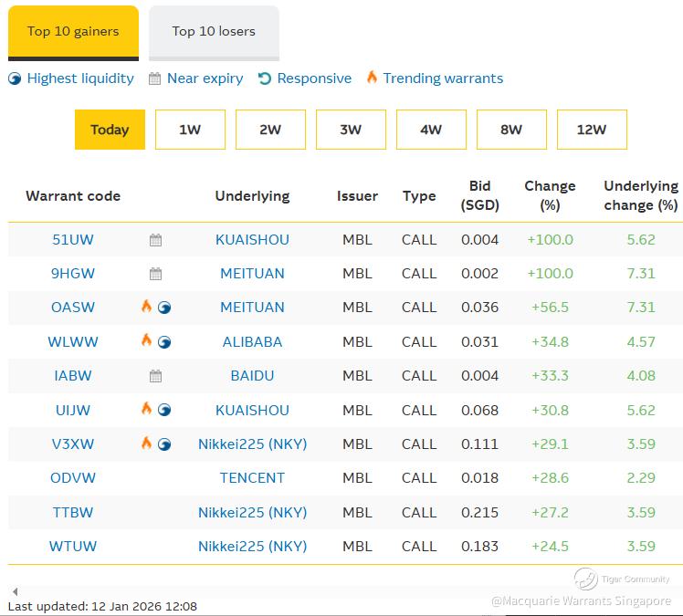Open warrant code 9HGW
Image resolution: width=683 pixels, height=616 pixels.
[73, 274]
